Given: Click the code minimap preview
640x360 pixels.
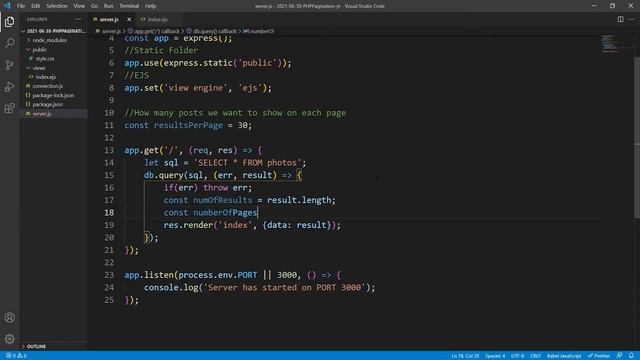Looking at the screenshot, I should point(612,44).
